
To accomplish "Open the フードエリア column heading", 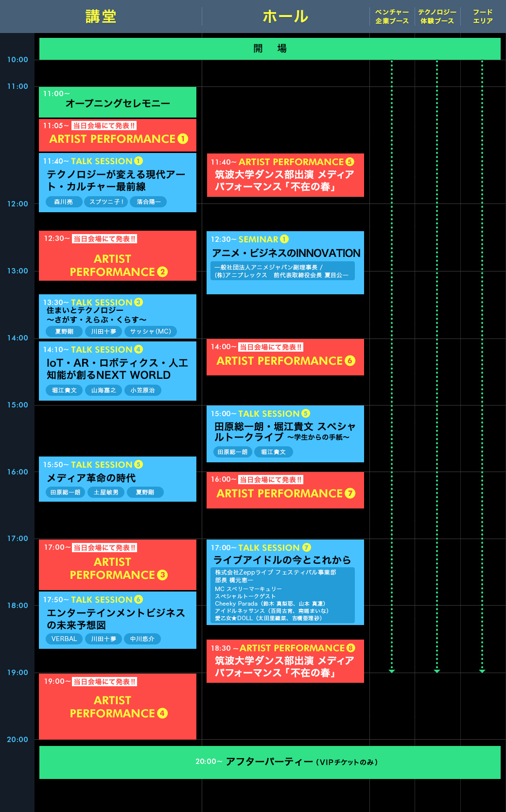I will [x=483, y=17].
